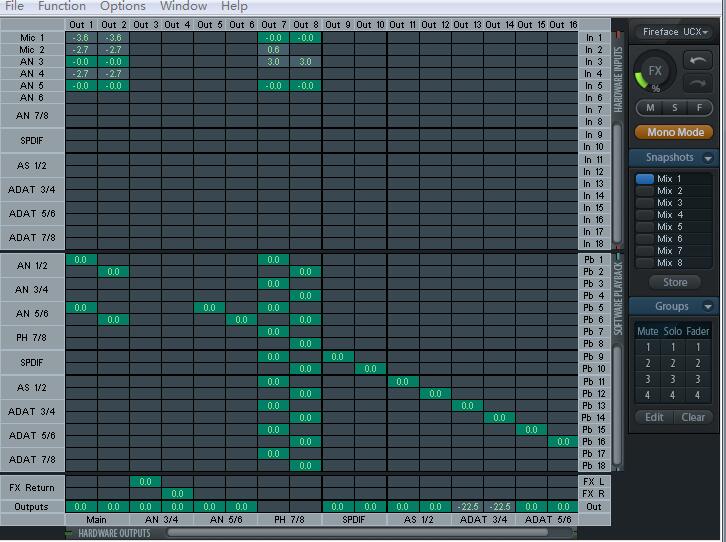Click the Main output label at bottom
This screenshot has height=542, width=726.
point(97,520)
